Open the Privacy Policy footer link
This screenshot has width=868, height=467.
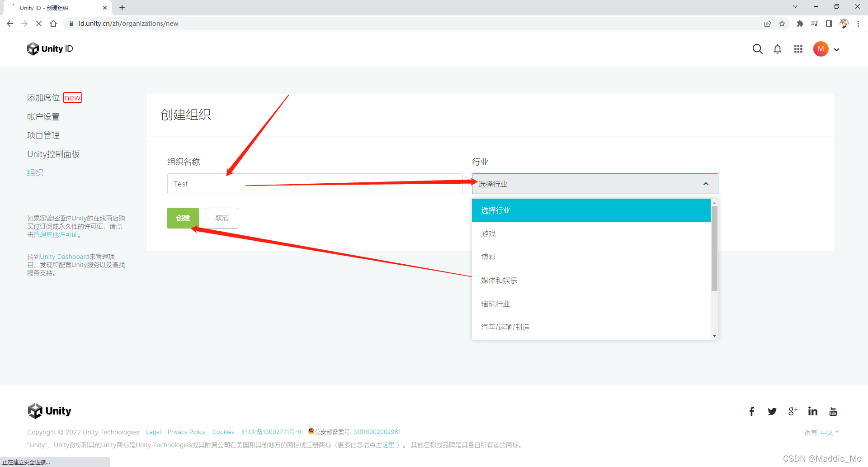186,432
